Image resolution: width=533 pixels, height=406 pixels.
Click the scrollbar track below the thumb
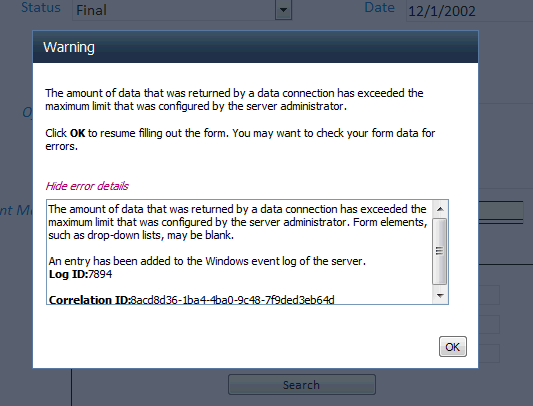(440, 286)
